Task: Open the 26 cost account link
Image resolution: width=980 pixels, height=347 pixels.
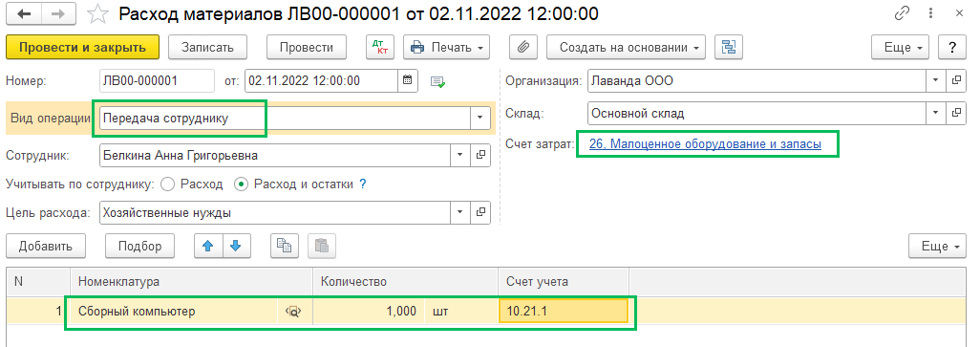Action: (x=705, y=144)
